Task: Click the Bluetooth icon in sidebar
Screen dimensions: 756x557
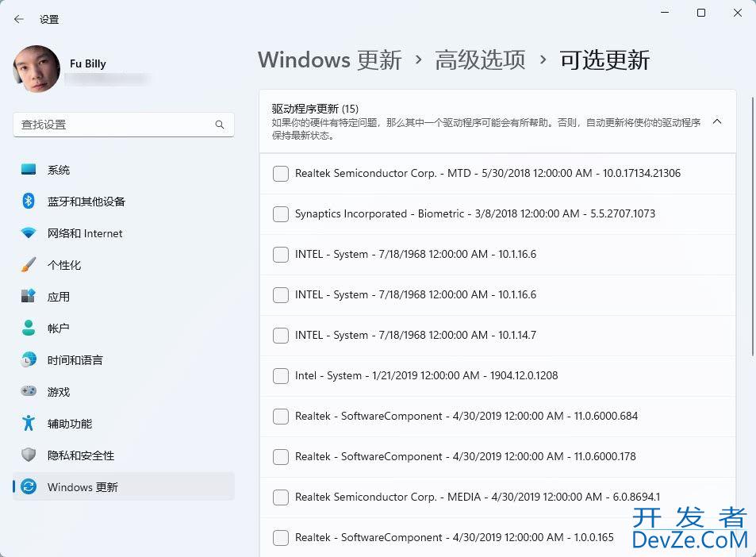Action: click(x=29, y=201)
